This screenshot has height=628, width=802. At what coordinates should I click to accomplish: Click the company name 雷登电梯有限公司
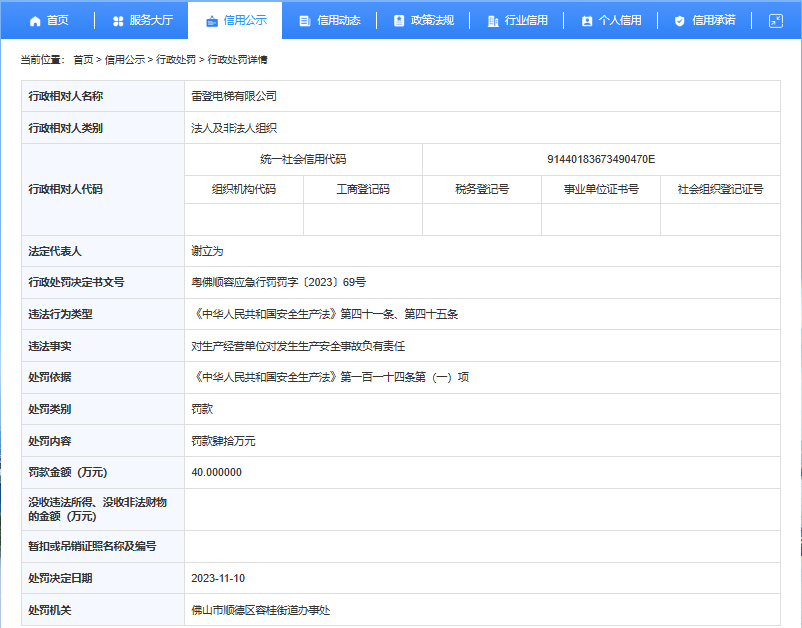pos(233,97)
